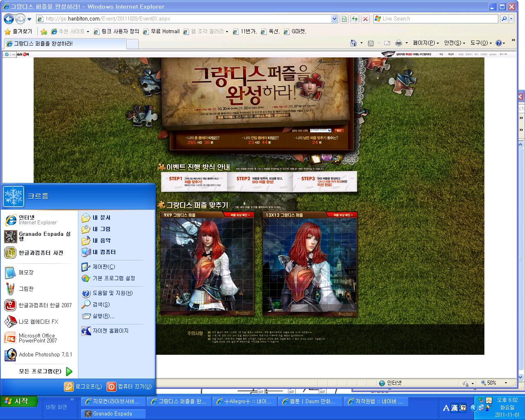Open 11번가 favorite link
The width and height of the screenshot is (525, 420).
click(x=244, y=32)
